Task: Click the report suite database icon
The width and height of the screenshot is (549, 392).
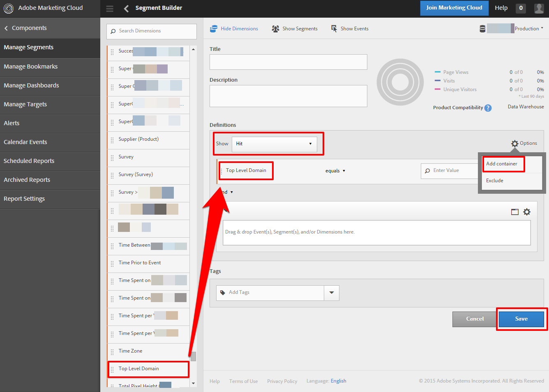Action: tap(482, 29)
